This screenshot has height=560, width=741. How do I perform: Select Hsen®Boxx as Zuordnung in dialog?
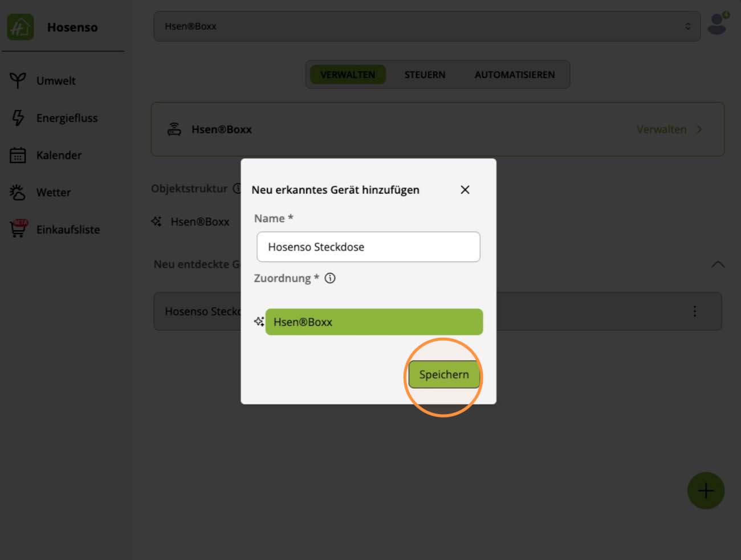[374, 322]
